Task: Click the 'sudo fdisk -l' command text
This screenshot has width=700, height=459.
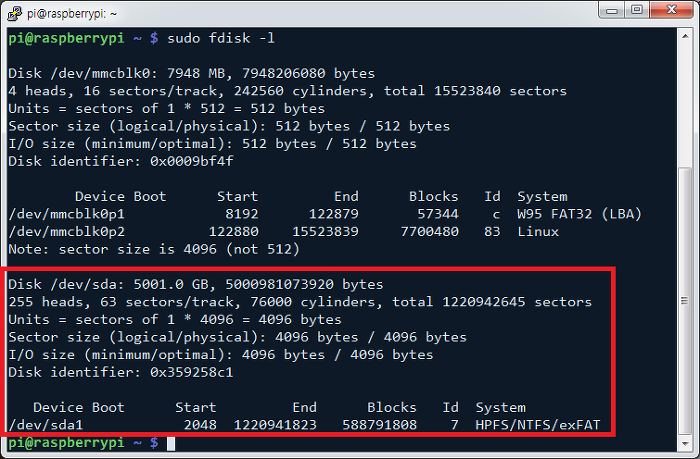Action: click(221, 38)
